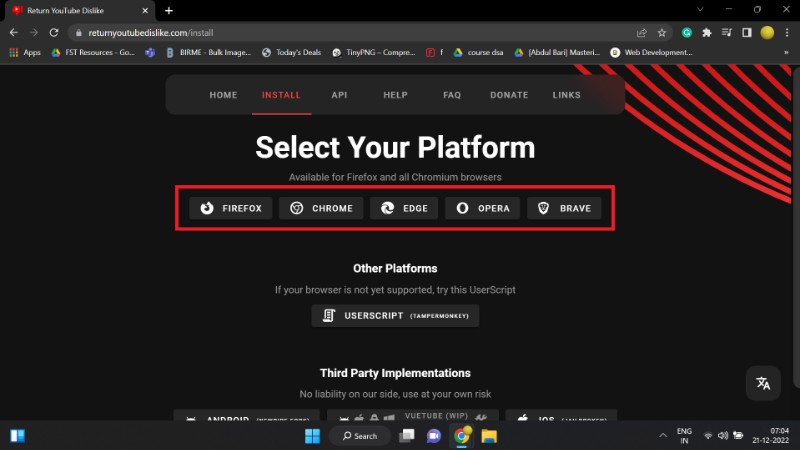The width and height of the screenshot is (800, 450).
Task: Open the language translate floating button
Action: (x=763, y=383)
